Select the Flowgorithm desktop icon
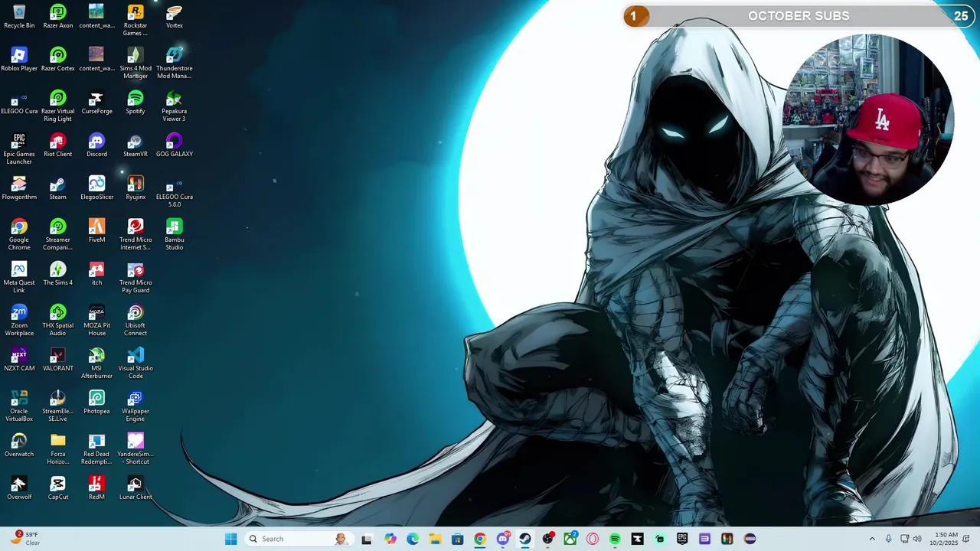 click(x=19, y=187)
